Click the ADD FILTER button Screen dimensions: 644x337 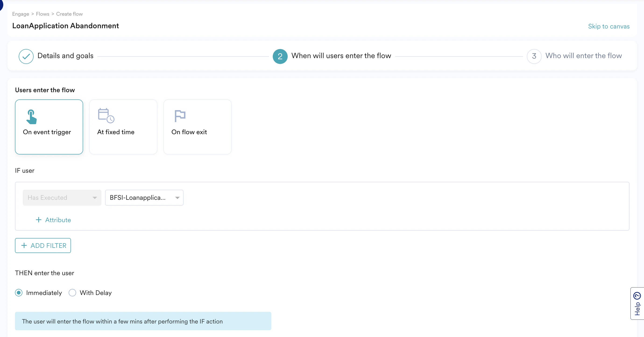coord(43,245)
